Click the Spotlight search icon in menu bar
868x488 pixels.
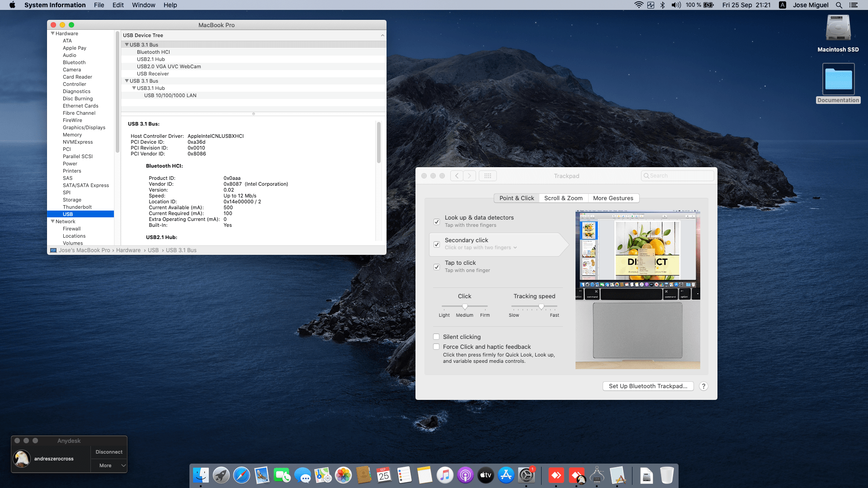(x=839, y=5)
